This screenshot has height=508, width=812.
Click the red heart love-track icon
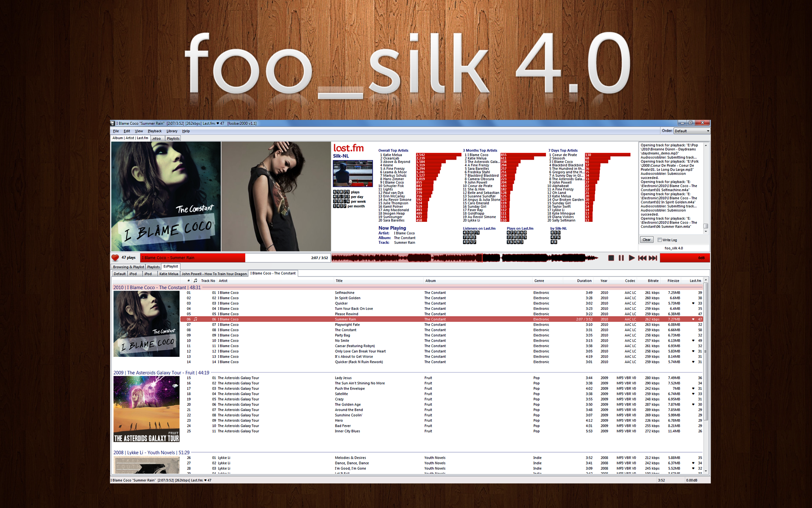(x=115, y=257)
